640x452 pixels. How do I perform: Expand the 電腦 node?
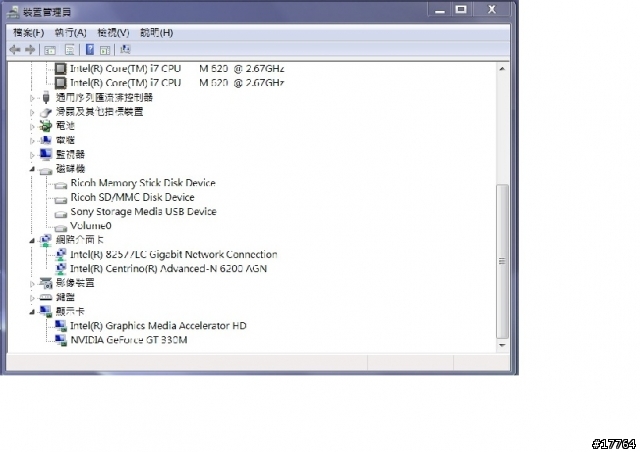coord(32,141)
